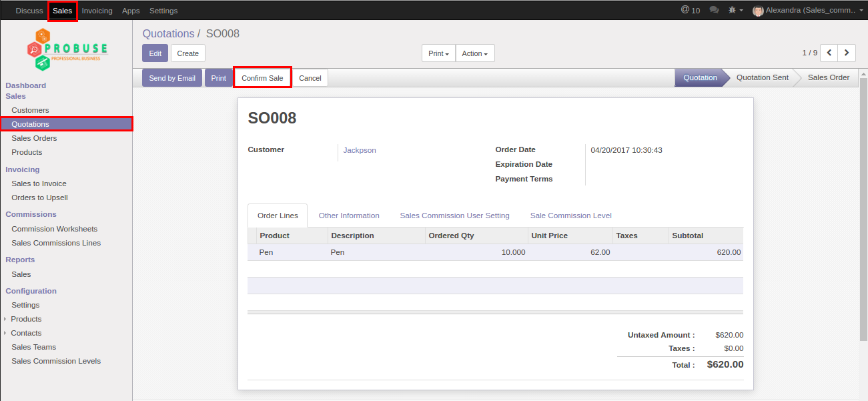This screenshot has height=401, width=868.
Task: Open the conversations chat bubble icon
Action: pos(714,10)
